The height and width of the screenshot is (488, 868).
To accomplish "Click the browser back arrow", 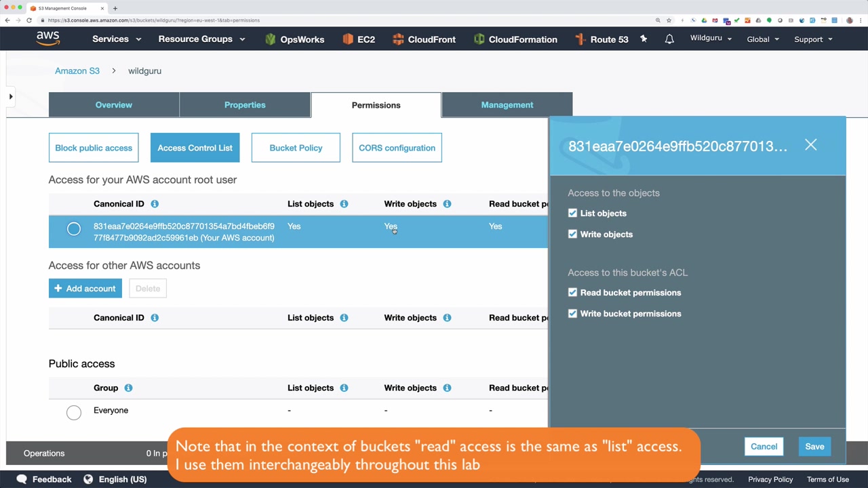I will (x=7, y=20).
